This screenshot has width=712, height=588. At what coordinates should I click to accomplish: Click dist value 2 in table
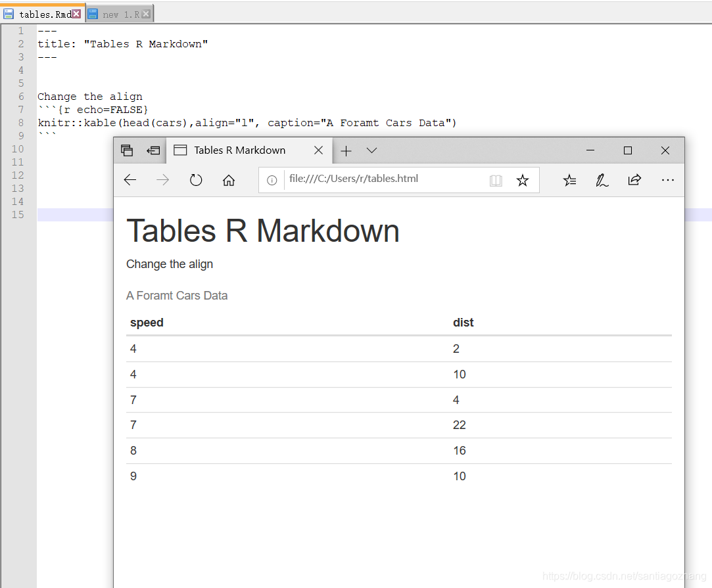point(456,349)
